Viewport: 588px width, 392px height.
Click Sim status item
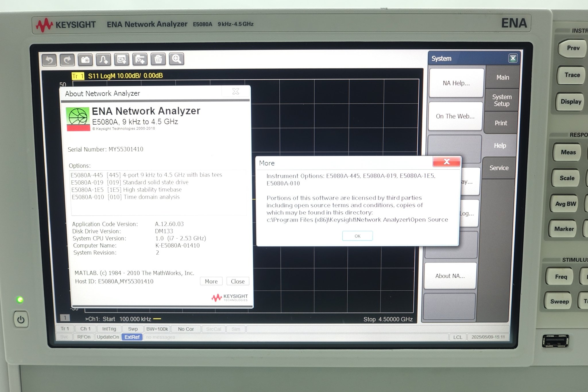coord(236,329)
